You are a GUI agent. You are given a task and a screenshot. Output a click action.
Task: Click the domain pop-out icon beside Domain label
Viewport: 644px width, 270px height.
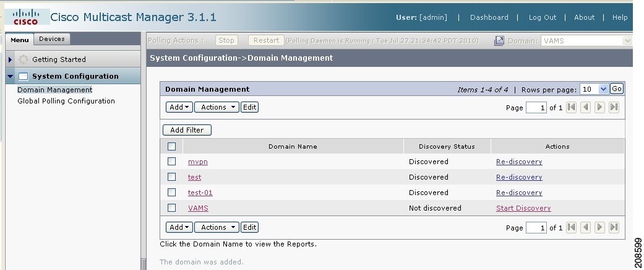click(x=499, y=41)
